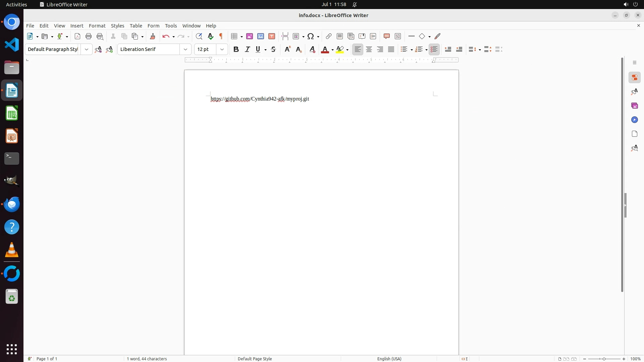Open the sidebar Navigator panel

click(x=634, y=120)
